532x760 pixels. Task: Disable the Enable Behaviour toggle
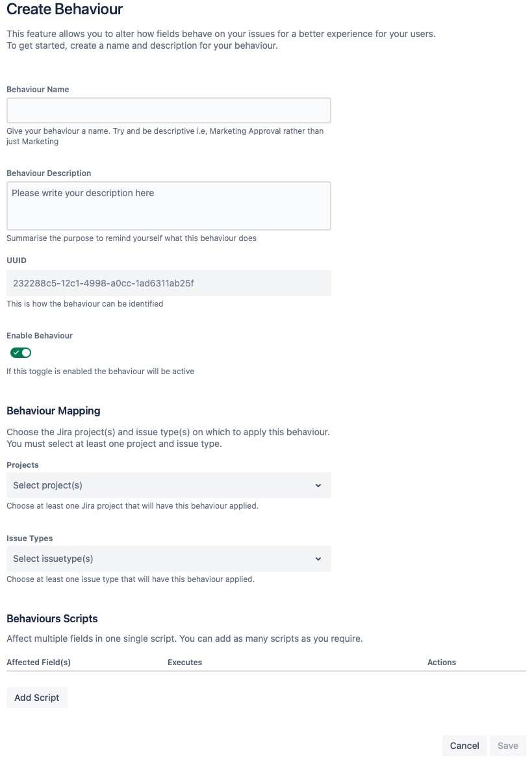pyautogui.click(x=21, y=353)
